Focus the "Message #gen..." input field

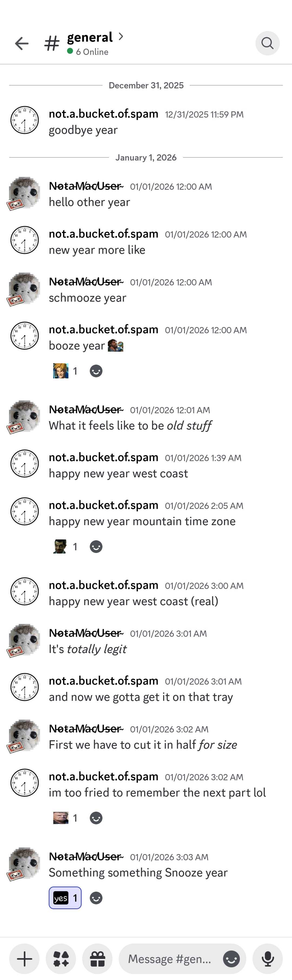pos(170,958)
